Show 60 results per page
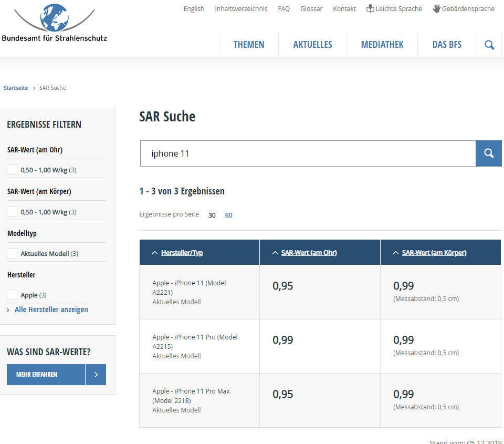The image size is (504, 444). 228,215
